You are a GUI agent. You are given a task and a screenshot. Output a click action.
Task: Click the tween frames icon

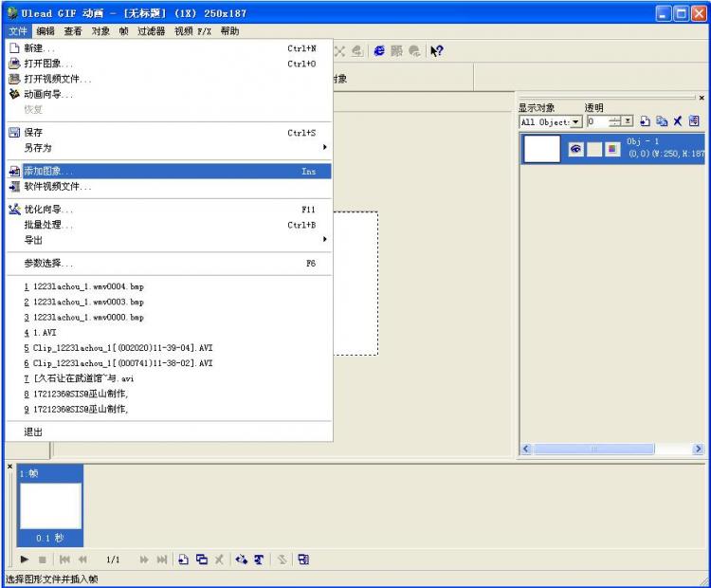(x=241, y=560)
